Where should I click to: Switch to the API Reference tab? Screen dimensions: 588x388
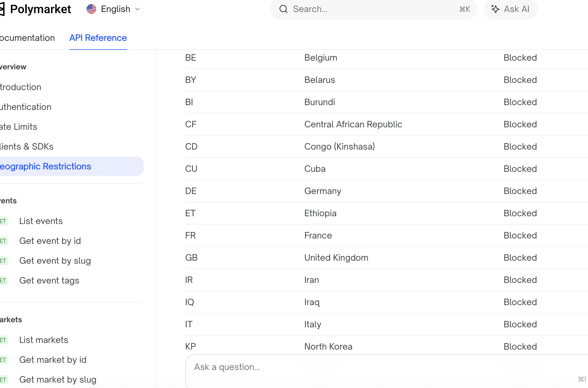pyautogui.click(x=98, y=38)
